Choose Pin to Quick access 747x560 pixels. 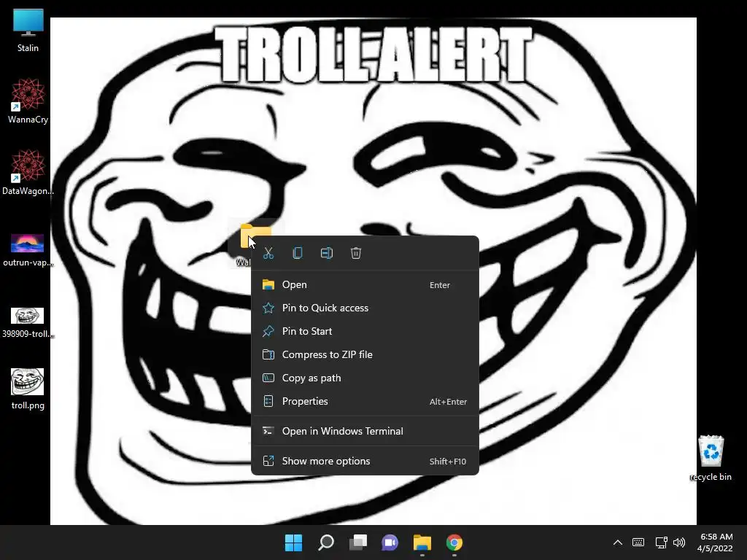pos(365,308)
